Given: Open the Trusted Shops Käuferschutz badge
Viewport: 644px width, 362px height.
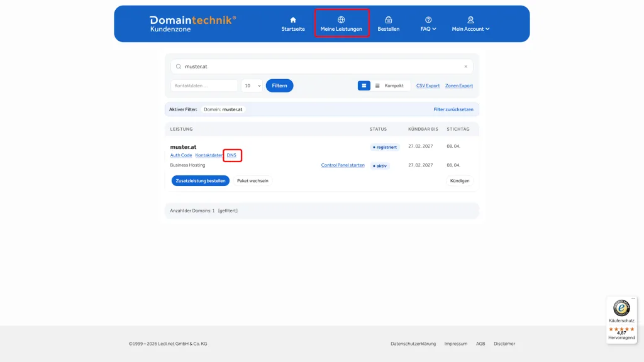Looking at the screenshot, I should pyautogui.click(x=621, y=320).
